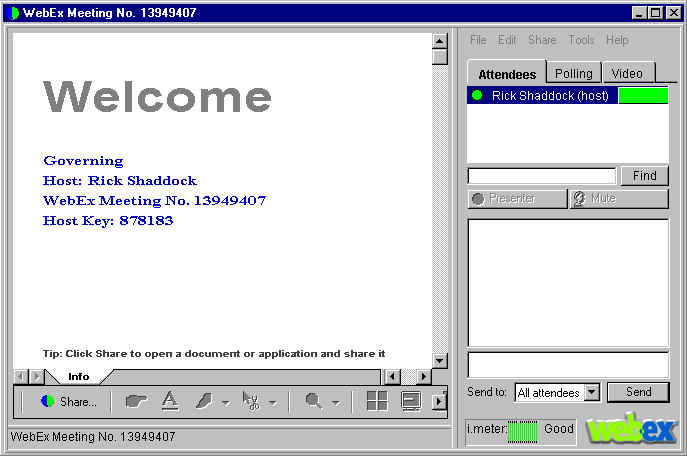687x456 pixels.
Task: Open the Help menu
Action: pos(617,40)
